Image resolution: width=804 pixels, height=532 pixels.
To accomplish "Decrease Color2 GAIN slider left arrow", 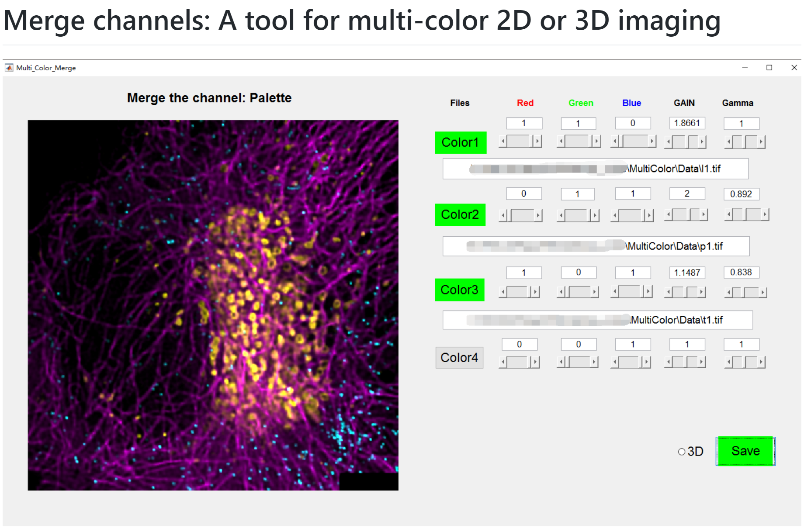I will click(x=668, y=214).
